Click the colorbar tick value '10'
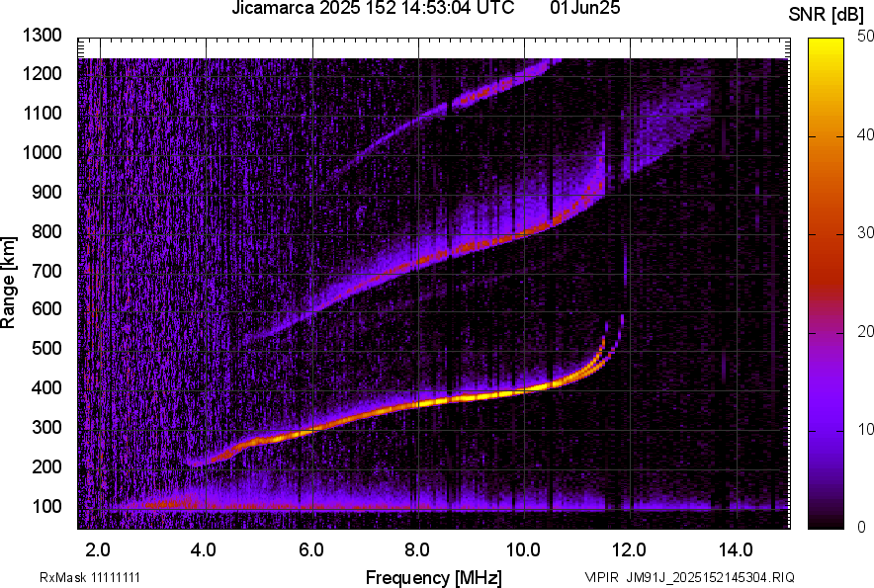 pos(866,429)
